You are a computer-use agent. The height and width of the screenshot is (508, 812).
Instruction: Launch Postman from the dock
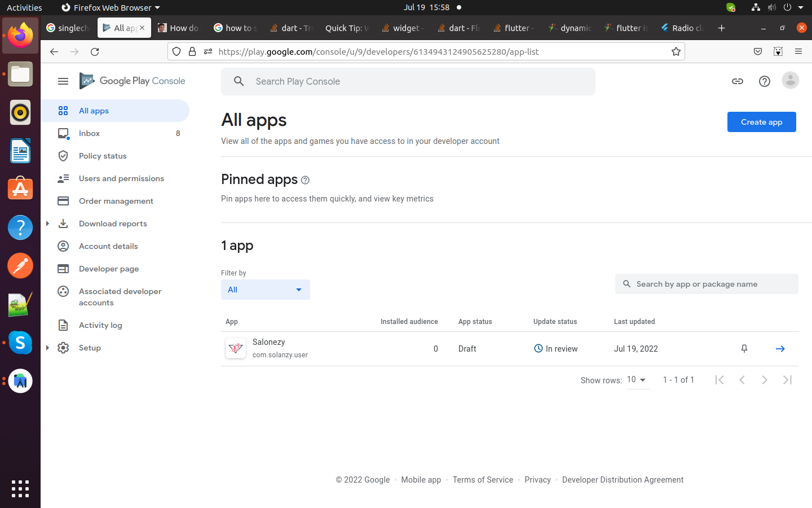point(20,266)
